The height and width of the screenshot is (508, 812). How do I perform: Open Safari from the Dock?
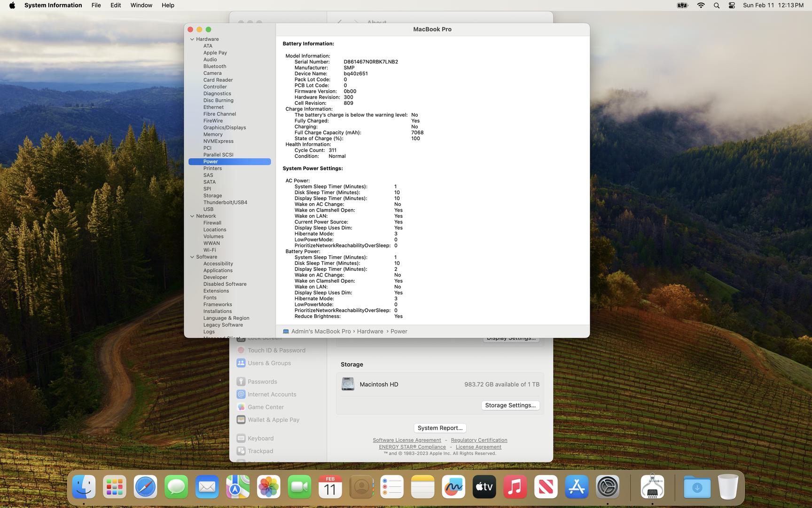pos(145,487)
